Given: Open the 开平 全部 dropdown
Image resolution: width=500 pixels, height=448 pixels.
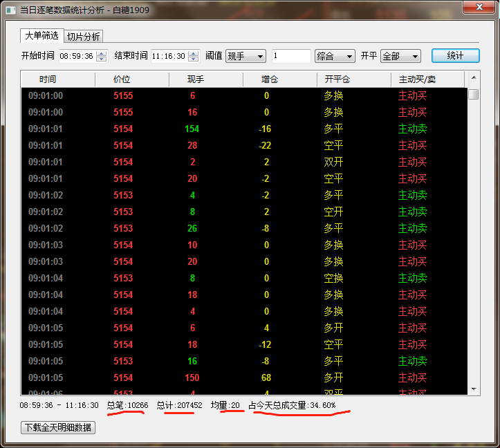Looking at the screenshot, I should (400, 56).
